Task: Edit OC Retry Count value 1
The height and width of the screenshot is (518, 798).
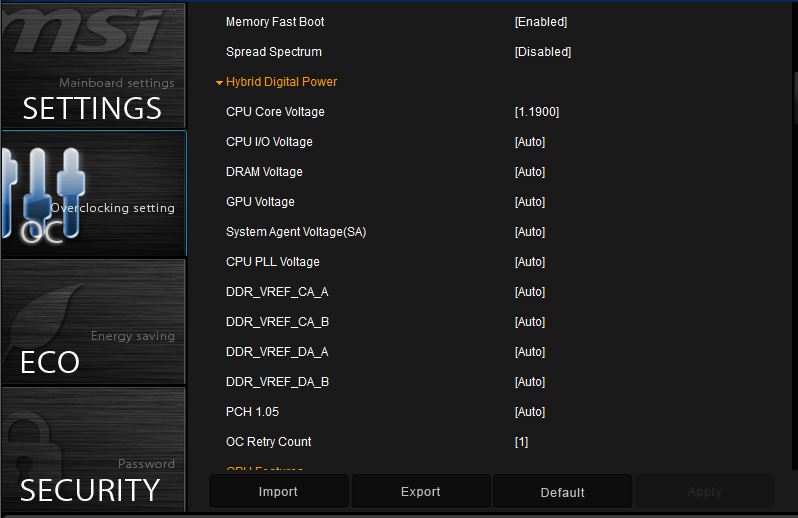Action: (521, 442)
